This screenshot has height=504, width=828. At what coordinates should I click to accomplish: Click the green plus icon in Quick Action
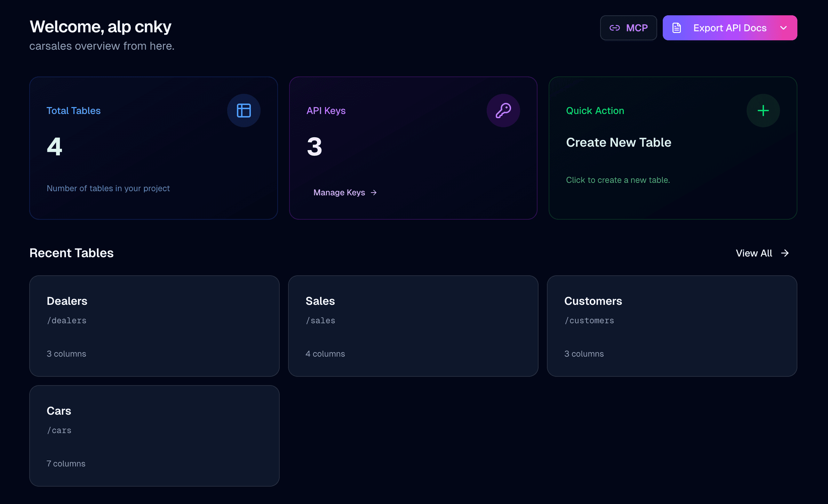coord(763,111)
